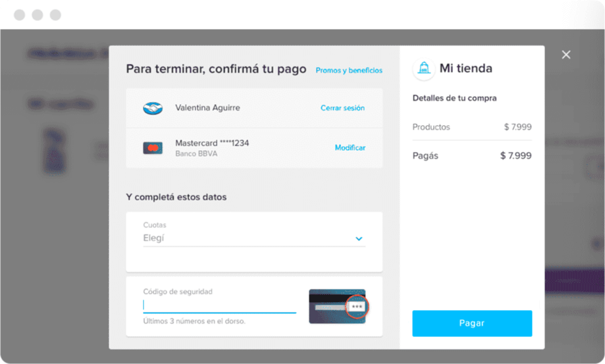This screenshot has width=605, height=364.
Task: Open the Promos y beneficios link
Action: point(349,70)
